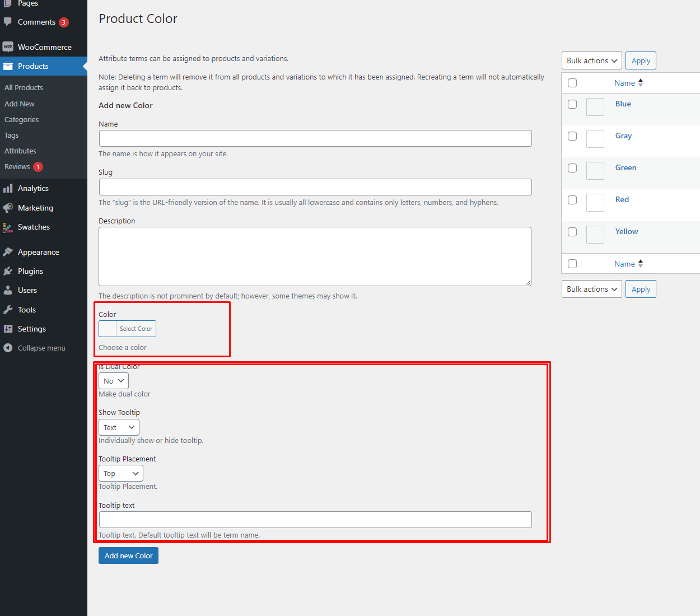The height and width of the screenshot is (616, 700).
Task: Open the Tooltip Placement dropdown
Action: click(121, 473)
